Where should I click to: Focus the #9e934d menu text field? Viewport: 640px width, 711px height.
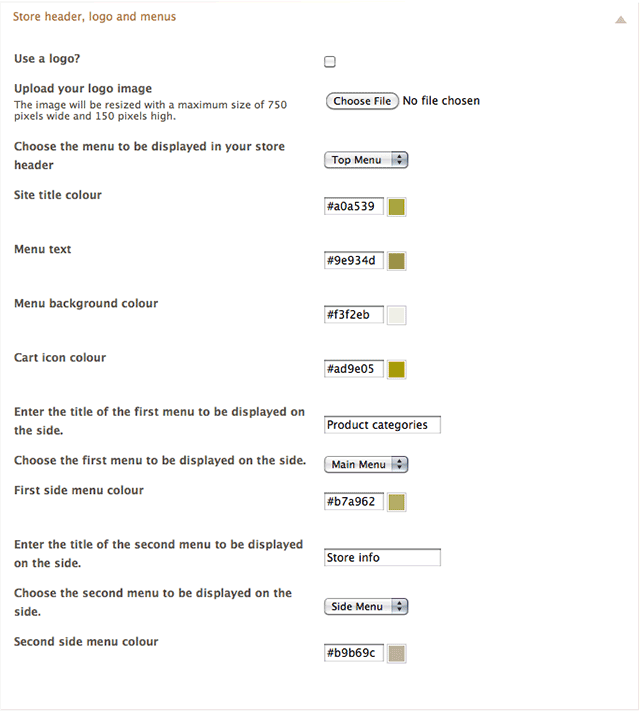[x=354, y=260]
